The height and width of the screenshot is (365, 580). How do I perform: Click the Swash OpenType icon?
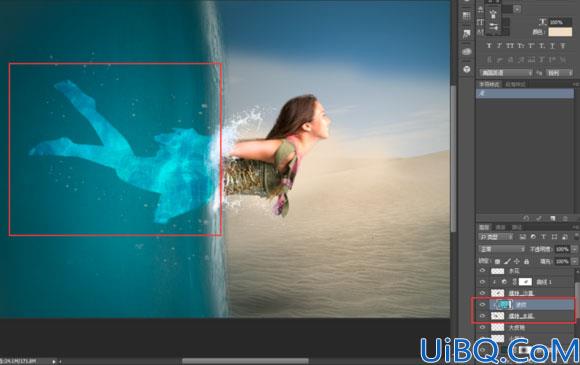521,60
